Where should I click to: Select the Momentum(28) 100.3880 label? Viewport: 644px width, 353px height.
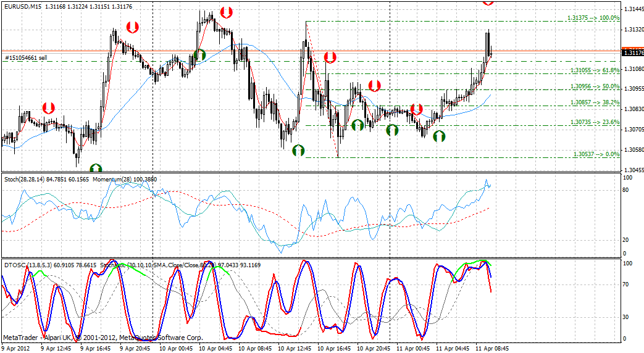[125, 180]
